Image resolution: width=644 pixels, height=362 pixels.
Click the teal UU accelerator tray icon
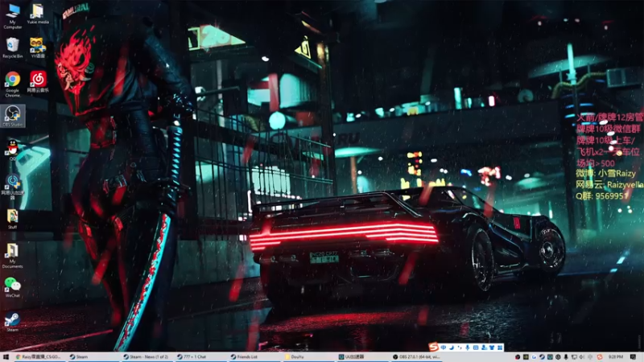point(550,357)
